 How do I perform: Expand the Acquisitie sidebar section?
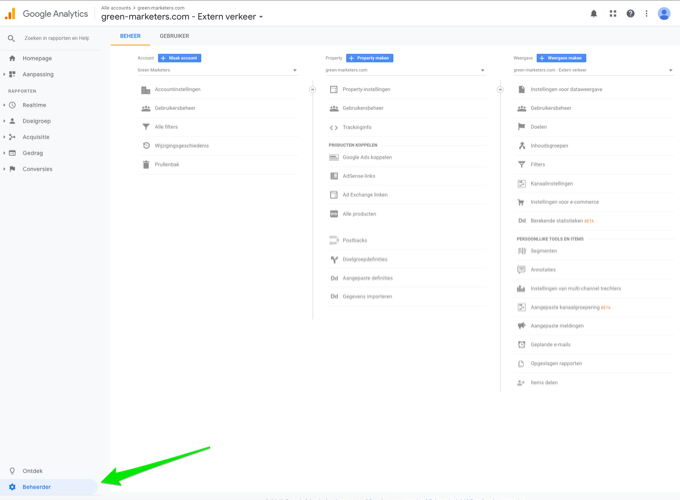36,137
